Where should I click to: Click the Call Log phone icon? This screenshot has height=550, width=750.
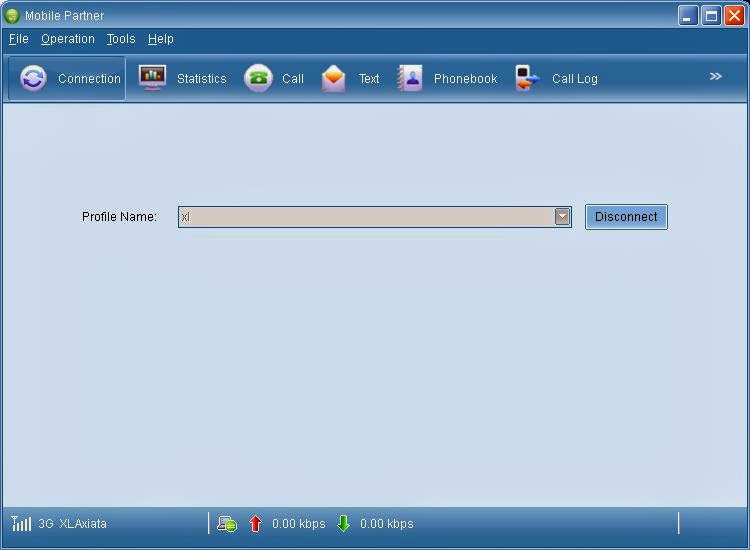527,78
